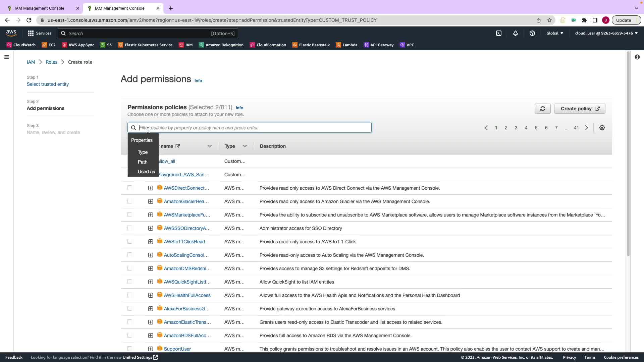Open Lambda bookmark shortcut
Screen dimensions: 644x362
pos(346,45)
